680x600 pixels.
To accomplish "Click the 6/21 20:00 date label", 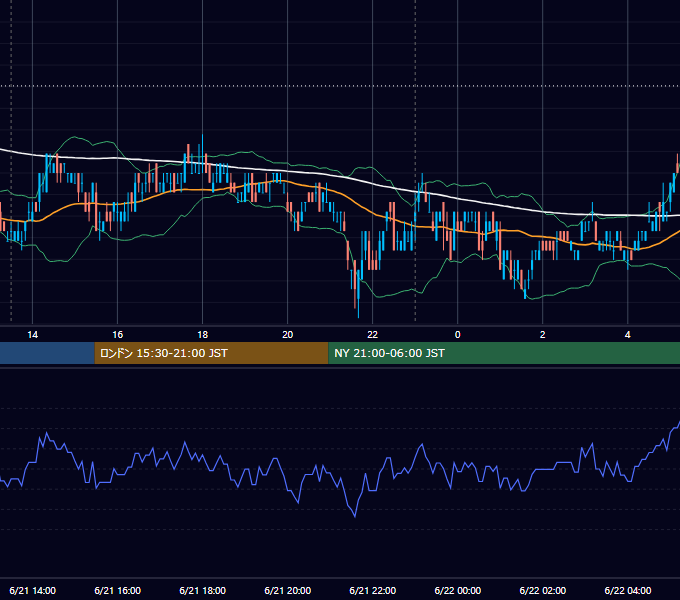I will coord(288,590).
